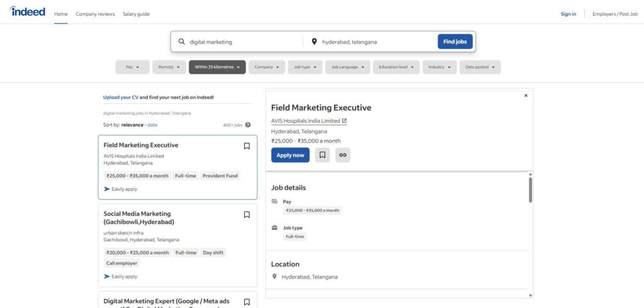644x308 pixels.
Task: Click the Location pin icon in job details
Action: (x=275, y=277)
